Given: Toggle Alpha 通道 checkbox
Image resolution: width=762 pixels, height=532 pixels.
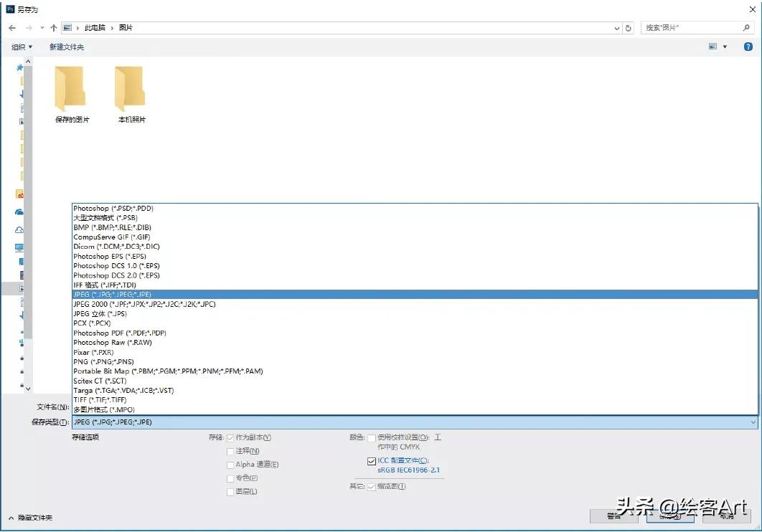Looking at the screenshot, I should (x=230, y=465).
